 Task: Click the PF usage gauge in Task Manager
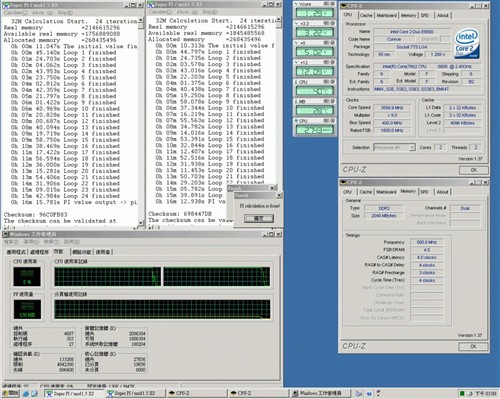coord(27,309)
